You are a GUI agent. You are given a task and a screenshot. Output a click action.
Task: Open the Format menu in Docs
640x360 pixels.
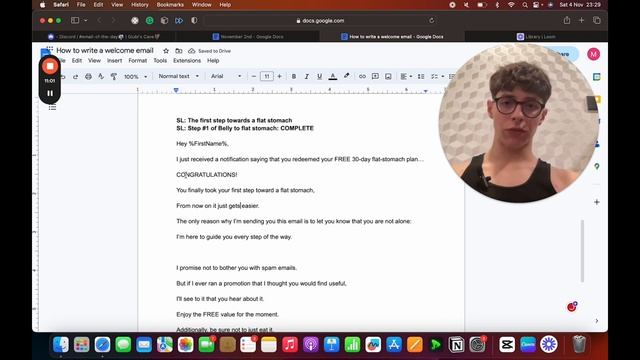click(x=138, y=61)
